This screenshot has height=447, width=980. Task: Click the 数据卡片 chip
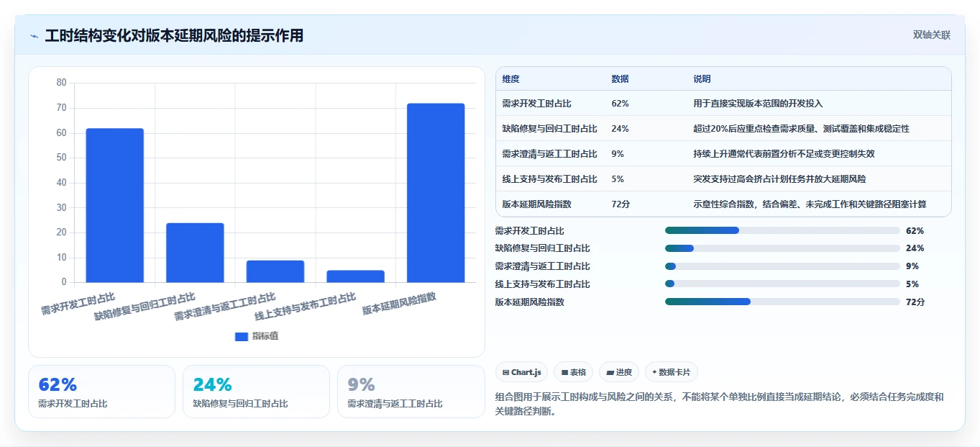coord(671,372)
